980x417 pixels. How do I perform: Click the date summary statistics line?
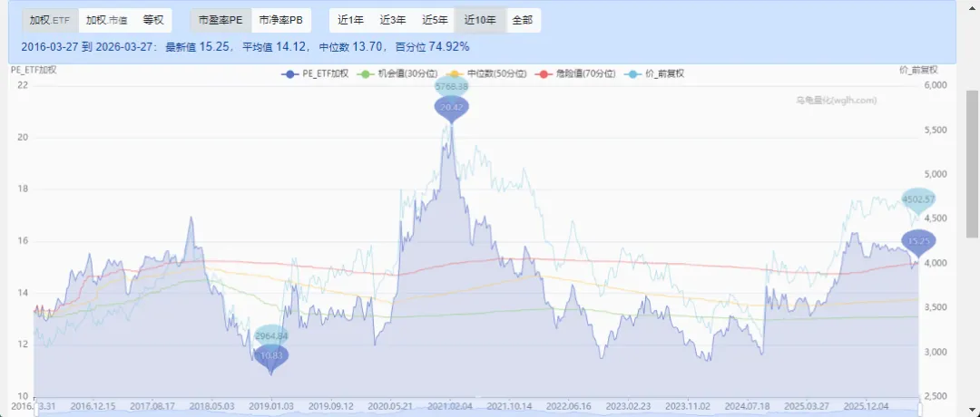(245, 47)
